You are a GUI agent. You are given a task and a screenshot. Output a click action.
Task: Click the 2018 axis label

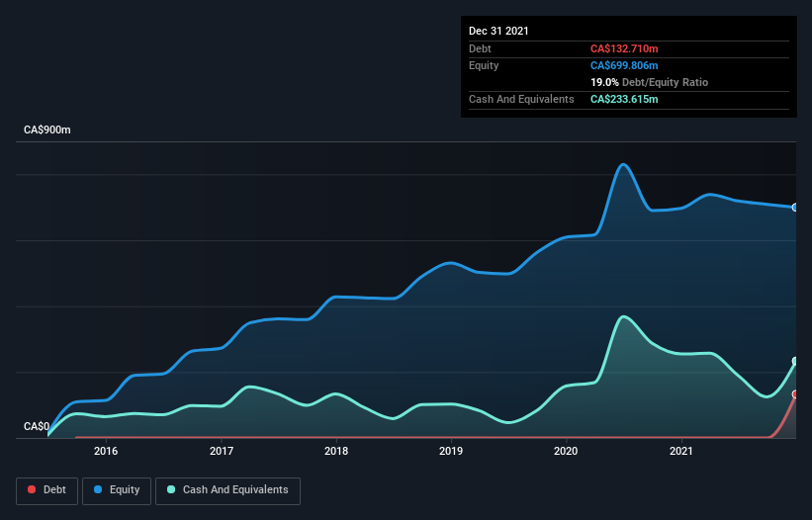[336, 451]
